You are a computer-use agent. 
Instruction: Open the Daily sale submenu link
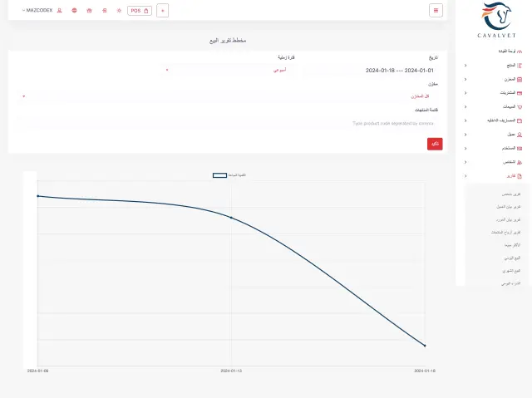[512, 258]
